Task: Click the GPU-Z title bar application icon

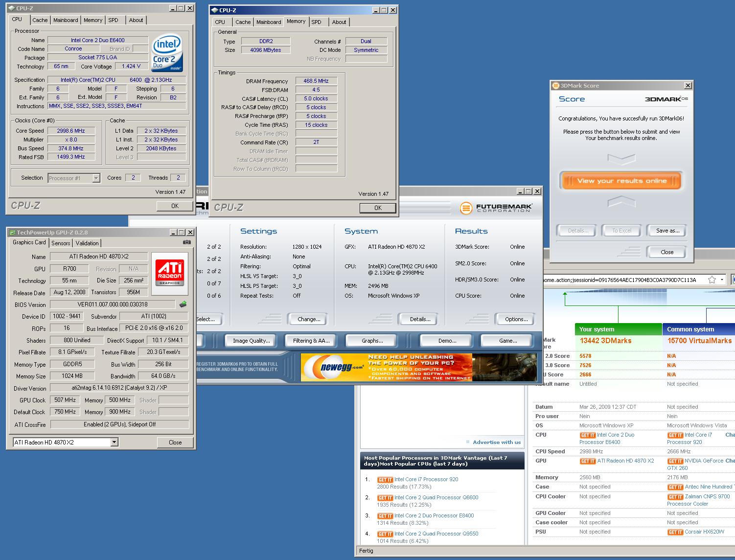Action: (x=12, y=233)
